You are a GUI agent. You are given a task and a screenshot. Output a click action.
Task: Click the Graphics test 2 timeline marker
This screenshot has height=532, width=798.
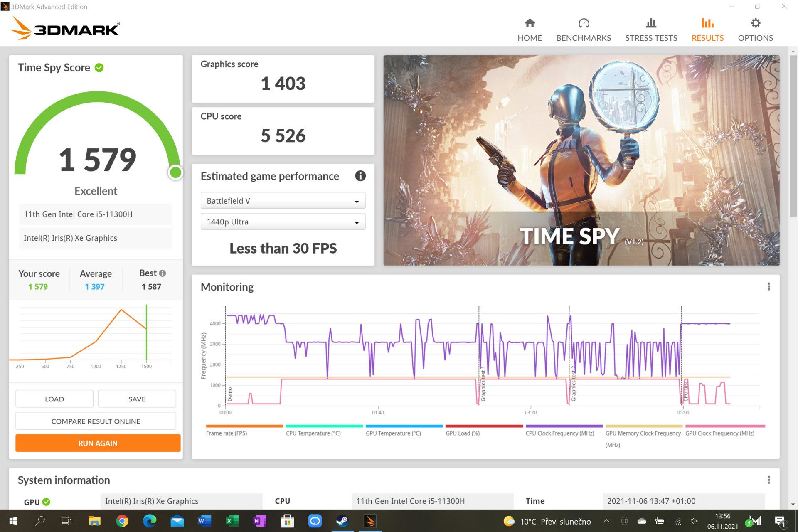[x=573, y=384]
